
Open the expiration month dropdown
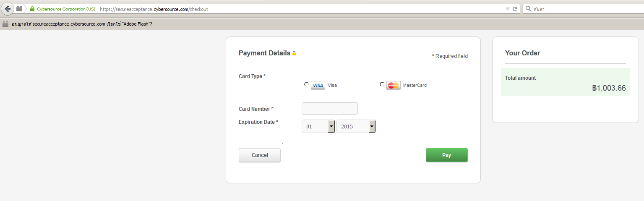[x=318, y=126]
